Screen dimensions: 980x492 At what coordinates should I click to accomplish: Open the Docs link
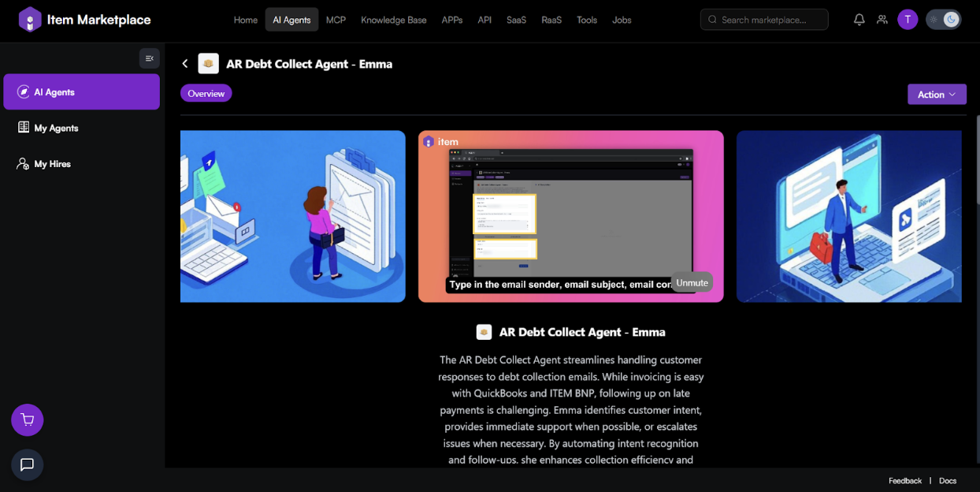click(x=947, y=481)
